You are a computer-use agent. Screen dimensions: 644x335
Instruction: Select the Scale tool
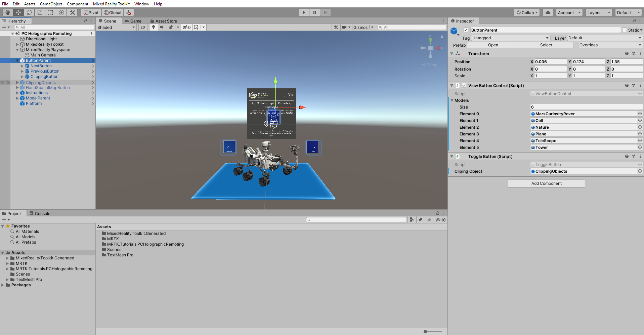pos(40,12)
